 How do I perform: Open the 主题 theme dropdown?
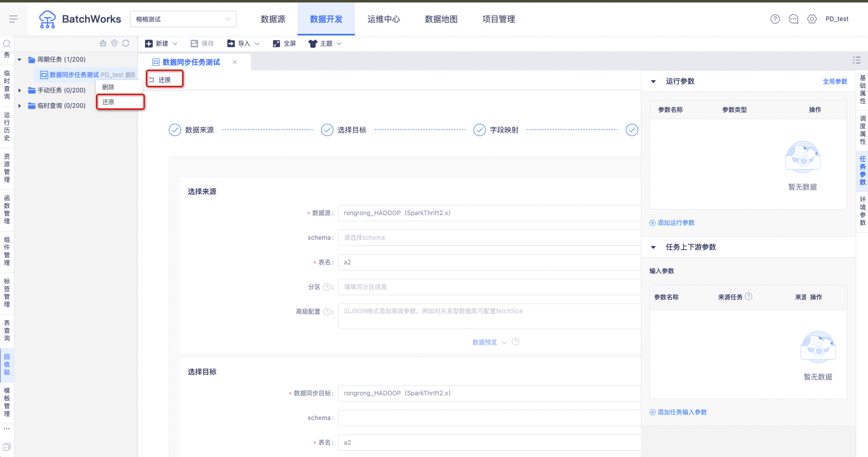325,44
